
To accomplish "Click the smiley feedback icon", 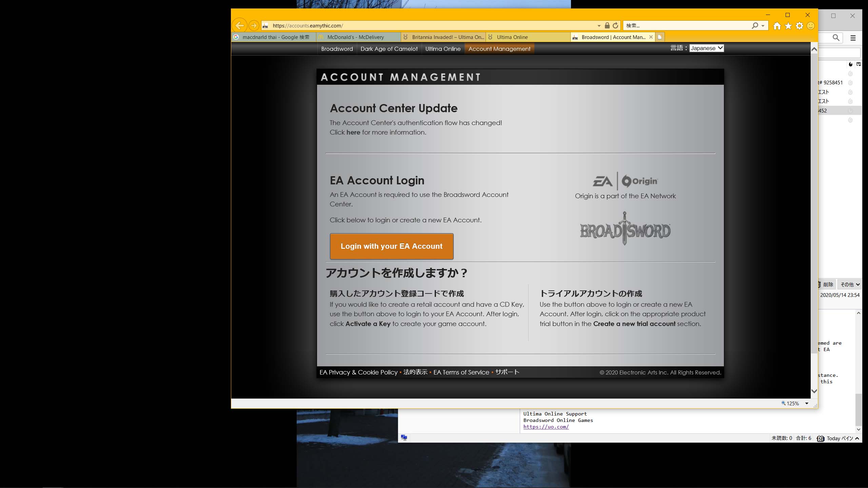I will point(811,26).
